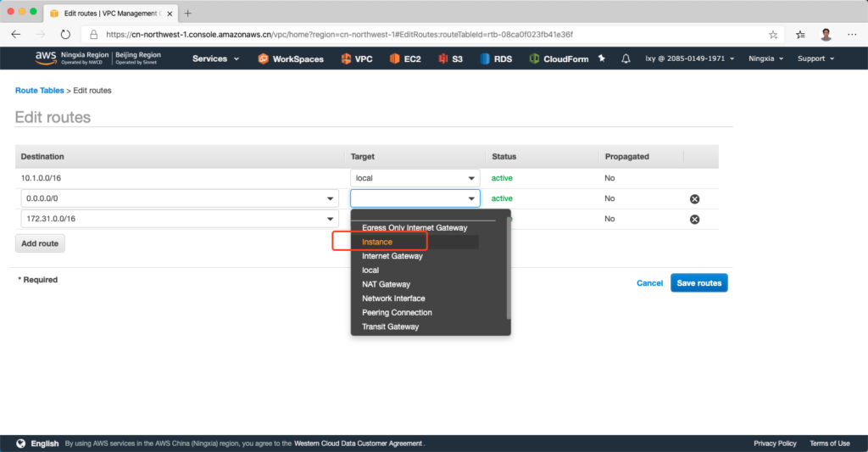This screenshot has width=868, height=452.
Task: Expand the 0.0.0.0/0 destination dropdown
Action: pos(330,198)
